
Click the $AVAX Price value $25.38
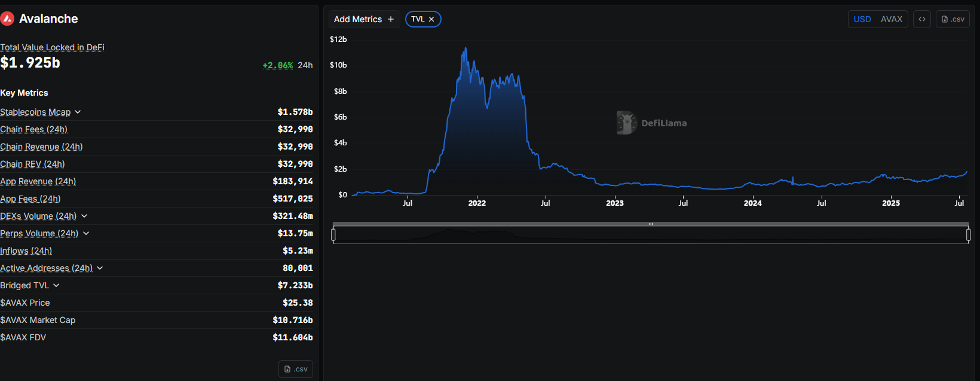[298, 303]
